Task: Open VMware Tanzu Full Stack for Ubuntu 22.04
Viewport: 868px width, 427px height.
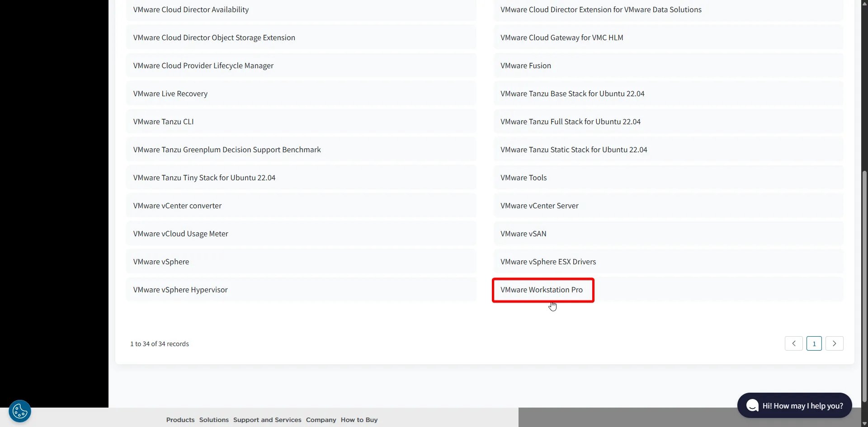Action: 668,122
